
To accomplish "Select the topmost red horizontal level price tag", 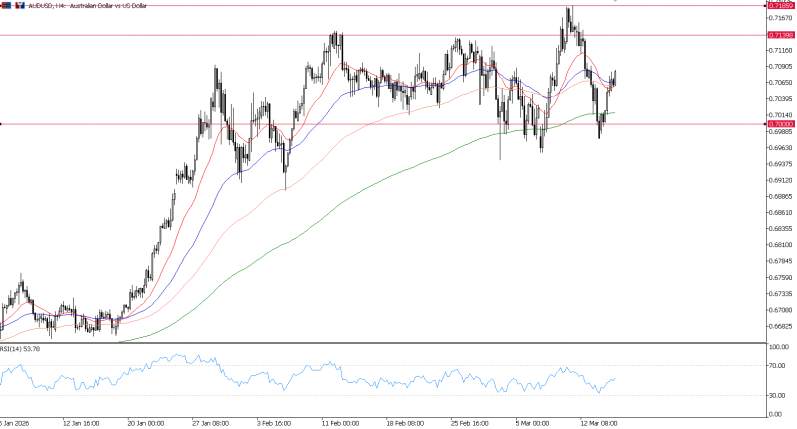I will pos(781,6).
